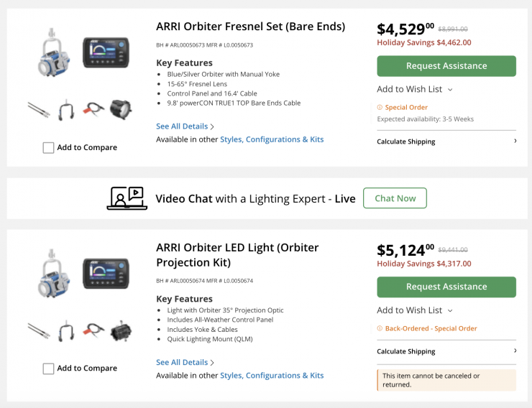
Task: Open the ARRI Orbiter Projection Kit title link
Action: click(x=237, y=254)
